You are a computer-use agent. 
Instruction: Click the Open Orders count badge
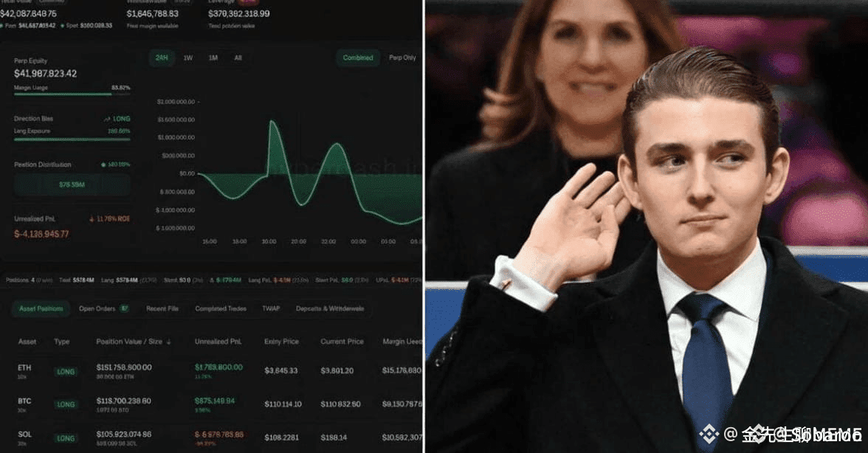125,308
